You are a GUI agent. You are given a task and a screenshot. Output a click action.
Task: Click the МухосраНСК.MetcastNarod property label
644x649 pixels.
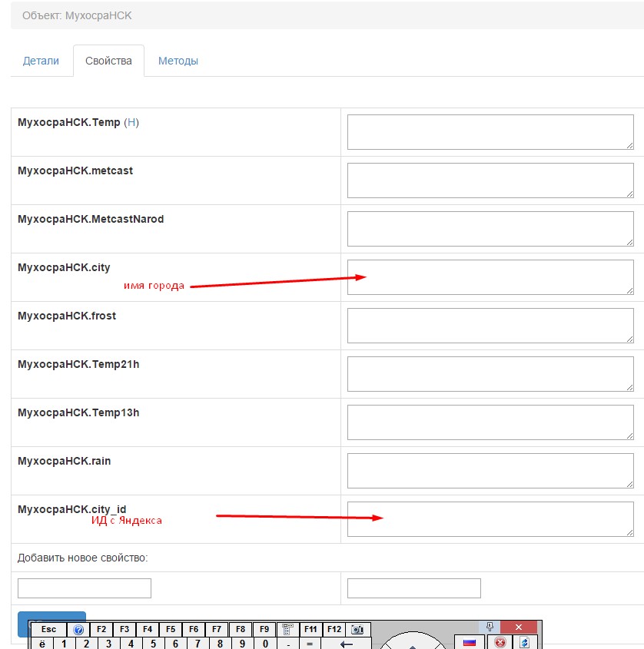pos(91,219)
